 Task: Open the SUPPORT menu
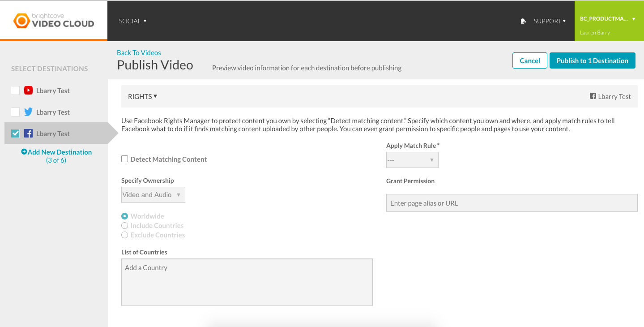550,21
